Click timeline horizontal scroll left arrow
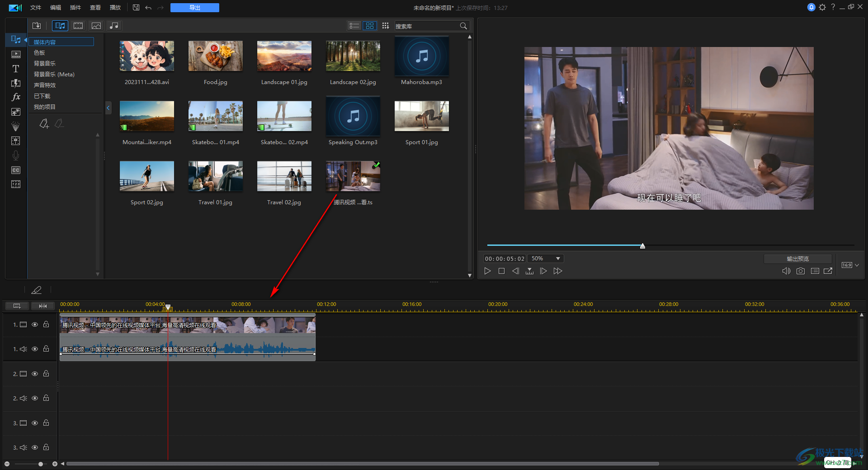868x470 pixels. (x=62, y=464)
